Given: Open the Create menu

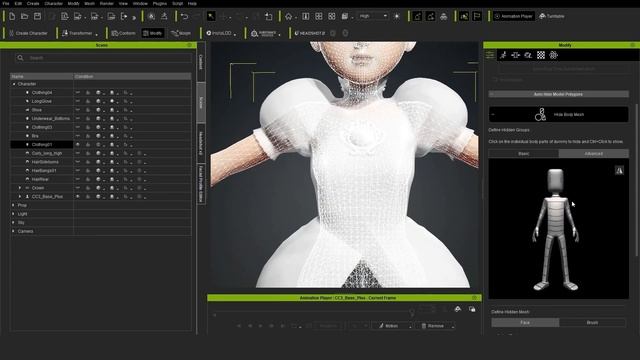Looking at the screenshot, I should [33, 3].
